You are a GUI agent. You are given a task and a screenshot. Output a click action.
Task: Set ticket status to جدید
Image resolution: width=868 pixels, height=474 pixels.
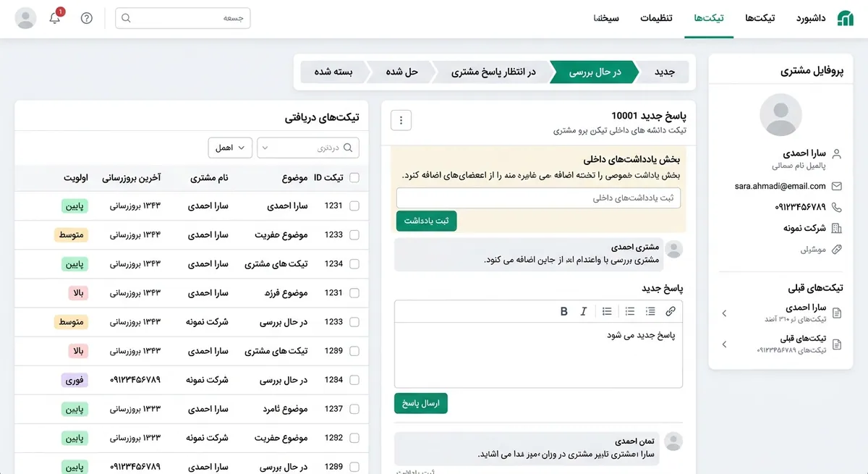[x=664, y=72]
